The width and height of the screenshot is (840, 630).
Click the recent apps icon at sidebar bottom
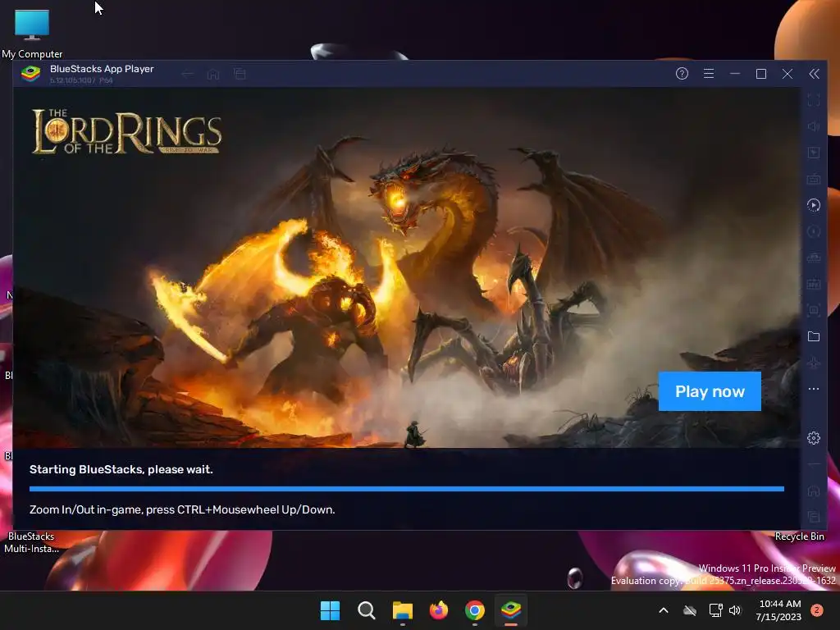coord(813,517)
